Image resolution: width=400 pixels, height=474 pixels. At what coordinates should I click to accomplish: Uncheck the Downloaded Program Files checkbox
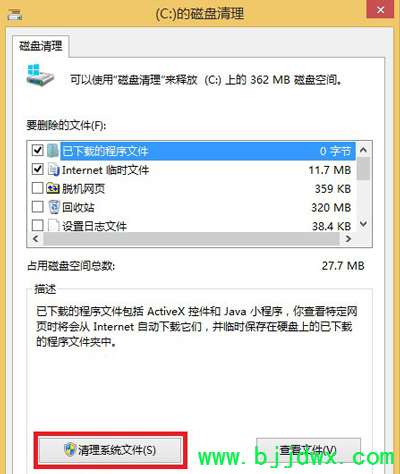(37, 150)
